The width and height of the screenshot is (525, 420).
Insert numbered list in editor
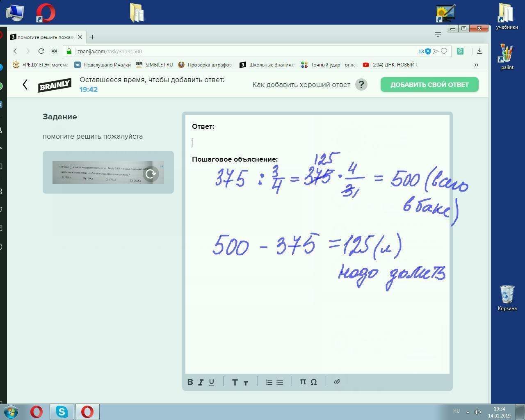pyautogui.click(x=269, y=382)
